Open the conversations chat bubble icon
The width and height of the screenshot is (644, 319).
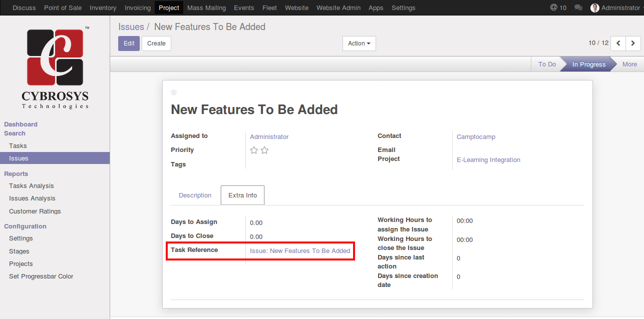[x=578, y=8]
